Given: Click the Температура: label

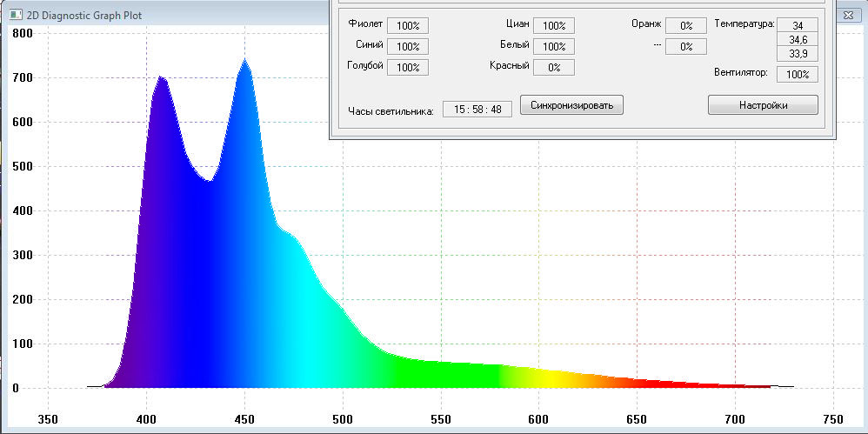Looking at the screenshot, I should tap(744, 23).
